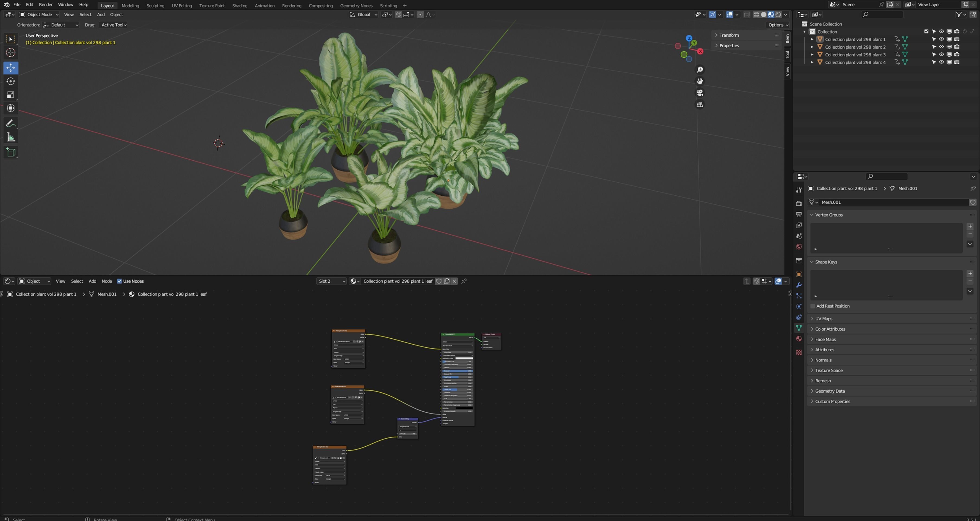Open the Output properties tab
Image resolution: width=980 pixels, height=521 pixels.
[x=799, y=214]
